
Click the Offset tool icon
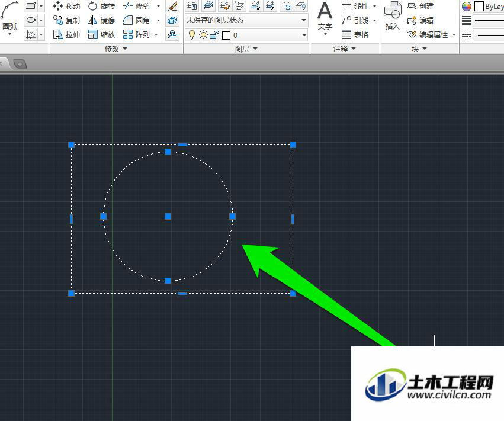tap(172, 34)
